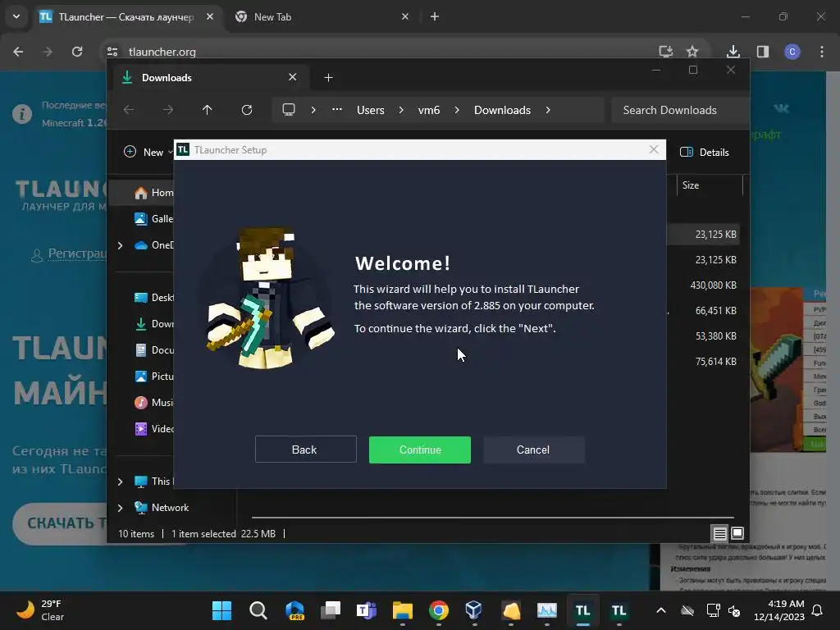Screen dimensions: 840x630
Task: Open Chrome downloads icon
Action: [x=733, y=52]
